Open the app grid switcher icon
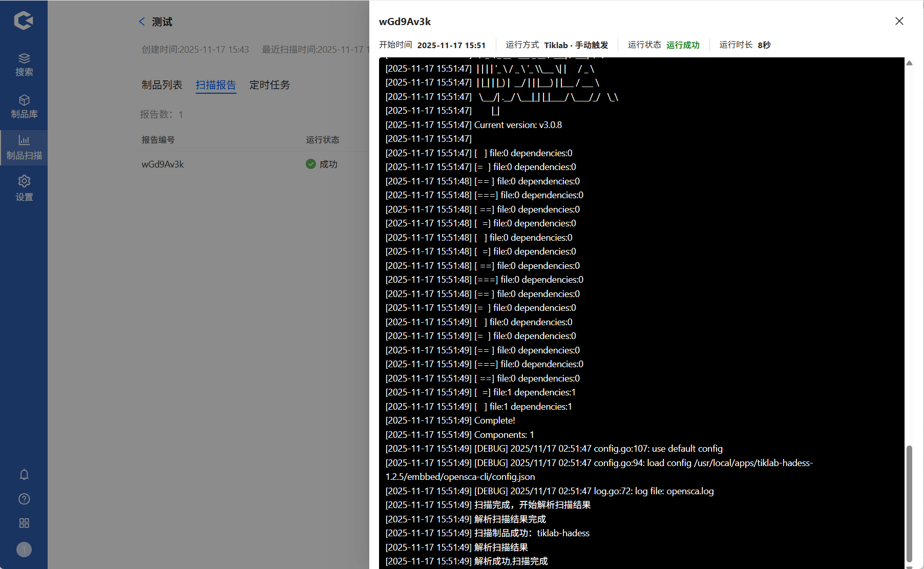The image size is (924, 569). pos(24,523)
